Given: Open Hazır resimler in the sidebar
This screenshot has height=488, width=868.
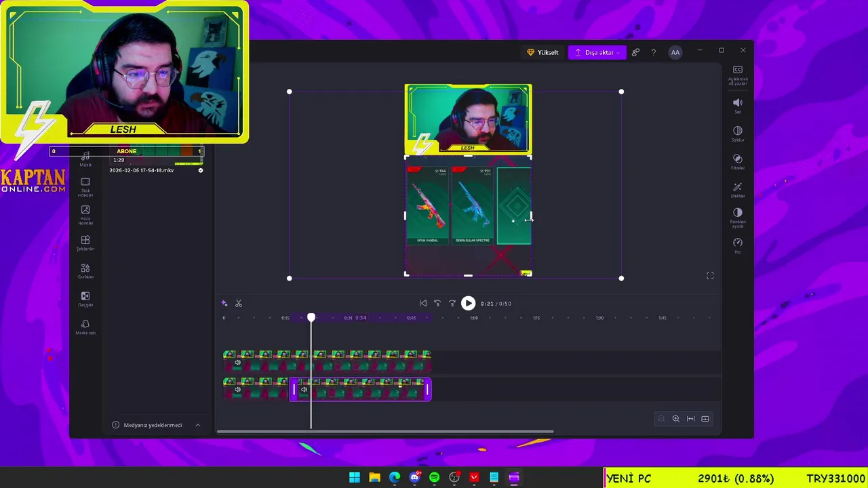Looking at the screenshot, I should tap(85, 215).
